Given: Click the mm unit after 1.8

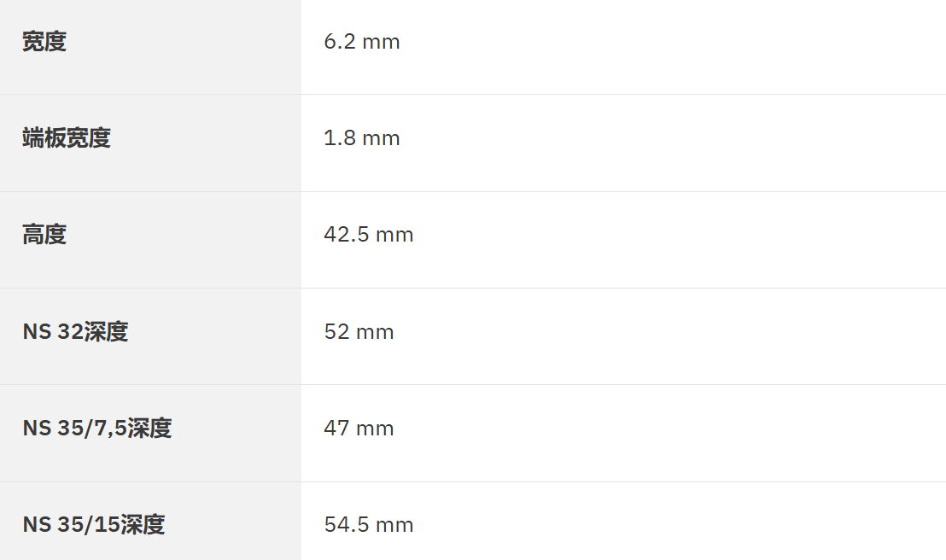Looking at the screenshot, I should [x=381, y=137].
